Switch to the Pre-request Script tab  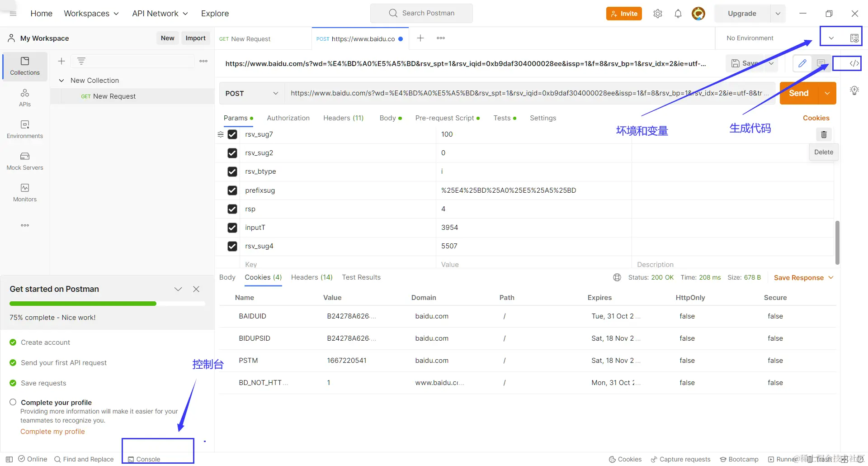click(x=447, y=118)
